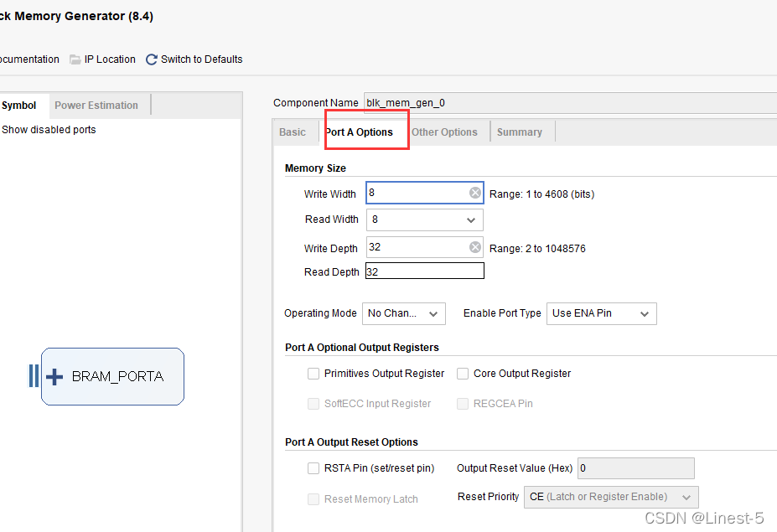
Task: Click Port A Optional Output Registers heading
Action: 362,348
